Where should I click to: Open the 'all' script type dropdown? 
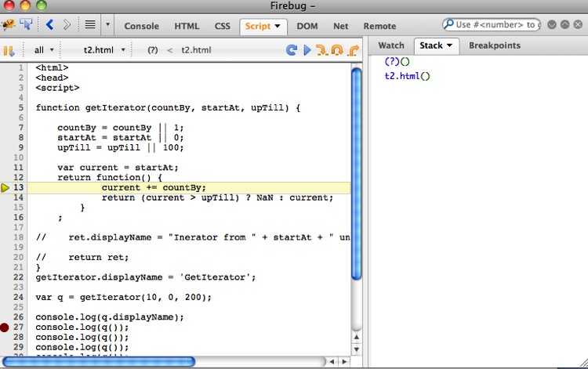(x=44, y=50)
